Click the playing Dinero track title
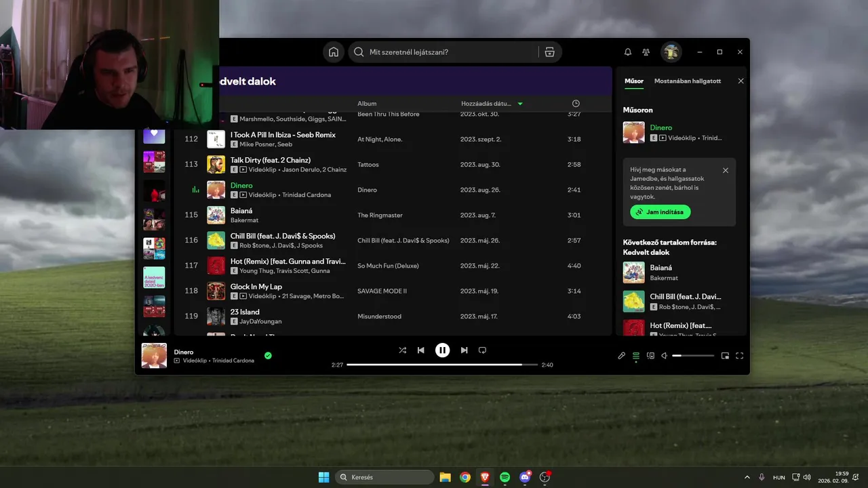868x488 pixels. 241,186
